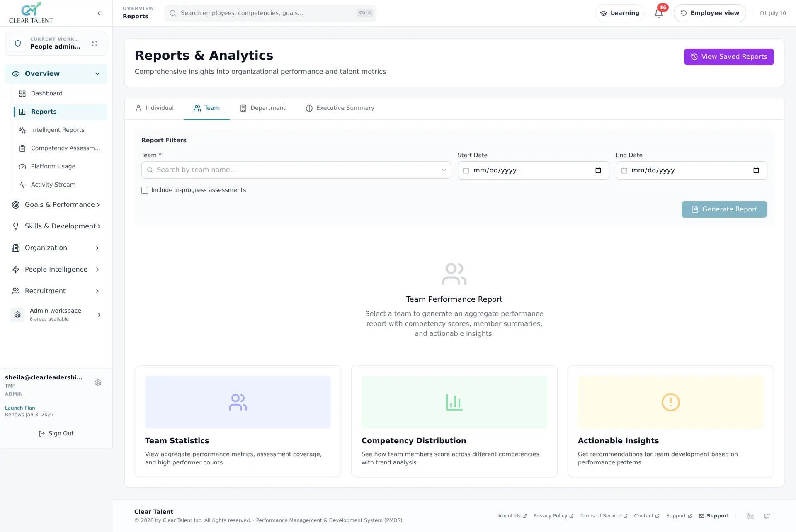Screen dimensions: 796x532
Task: Click the workspace switch refresh icon
Action: click(95, 44)
